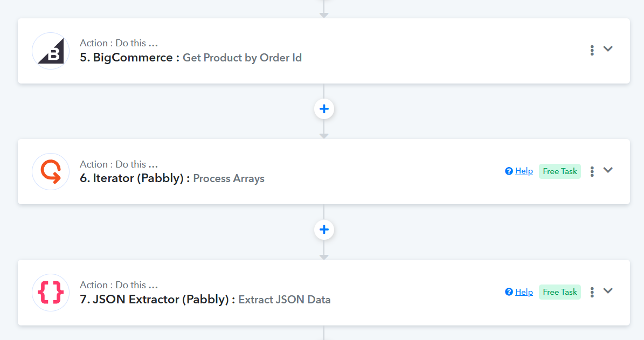Image resolution: width=644 pixels, height=340 pixels.
Task: Click the JSON Extractor curly braces icon
Action: [51, 293]
